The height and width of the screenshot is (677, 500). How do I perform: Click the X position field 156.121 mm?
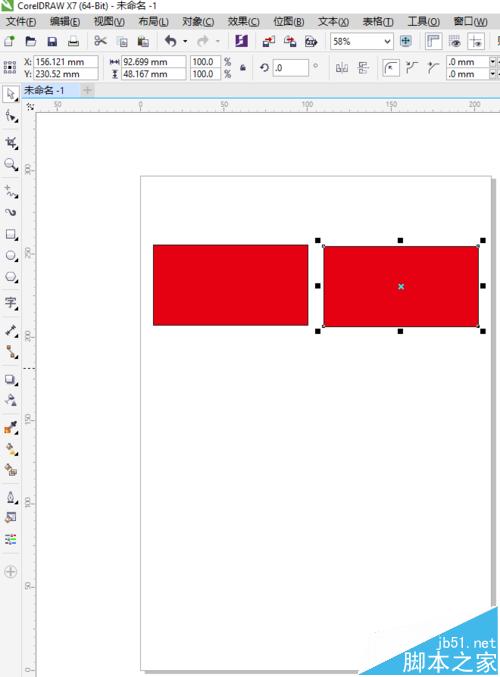[x=66, y=62]
